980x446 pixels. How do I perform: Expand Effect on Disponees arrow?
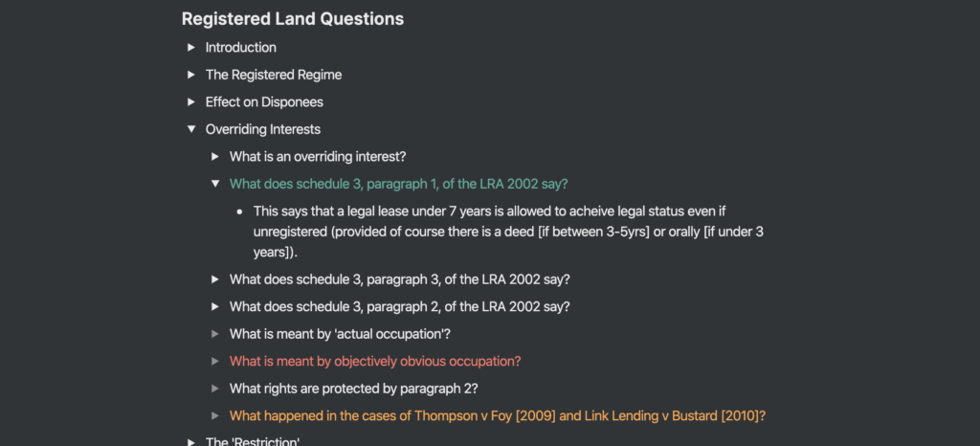pyautogui.click(x=191, y=101)
